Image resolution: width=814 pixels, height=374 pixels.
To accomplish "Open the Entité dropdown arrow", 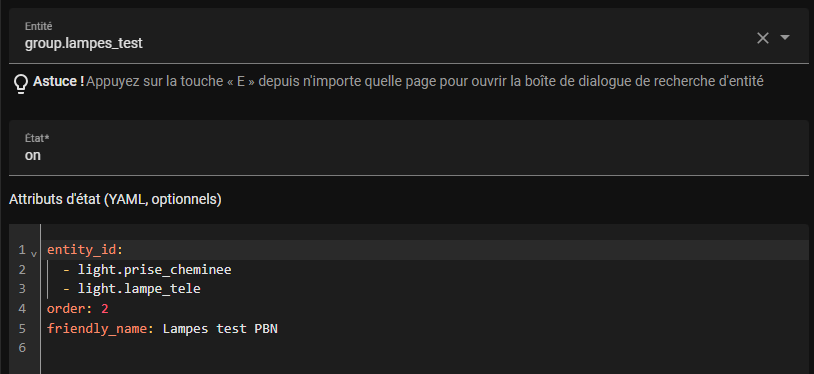I will [785, 37].
